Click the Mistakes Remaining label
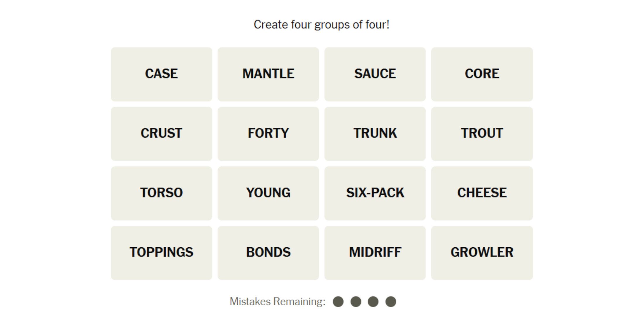Viewport: 644px width, 322px height. click(278, 302)
